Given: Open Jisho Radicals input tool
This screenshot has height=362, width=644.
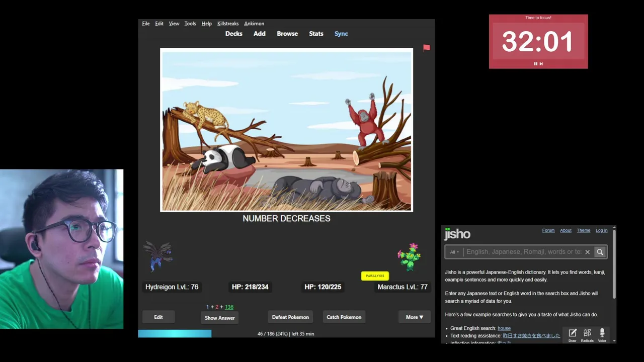Looking at the screenshot, I should point(587,335).
